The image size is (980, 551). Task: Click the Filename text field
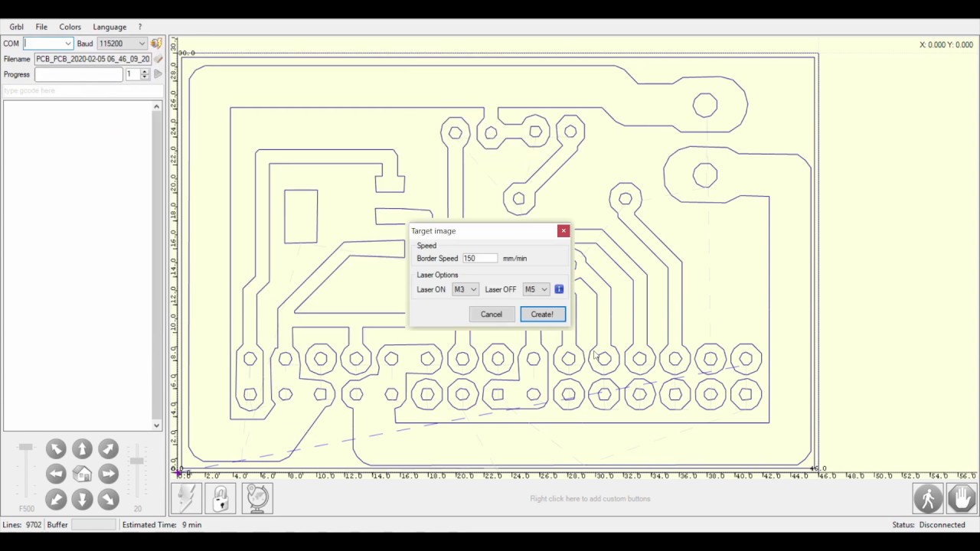point(93,59)
